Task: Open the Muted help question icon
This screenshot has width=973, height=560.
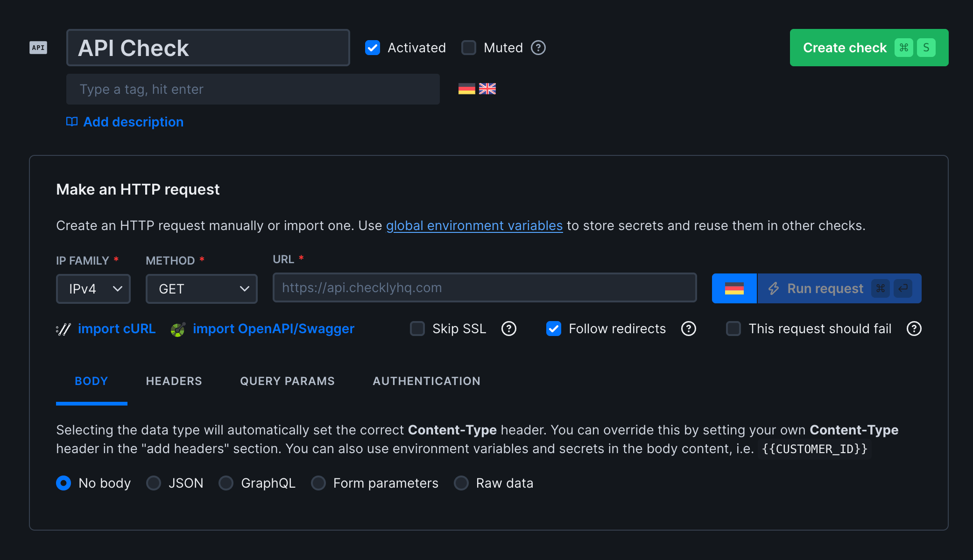Action: 538,48
